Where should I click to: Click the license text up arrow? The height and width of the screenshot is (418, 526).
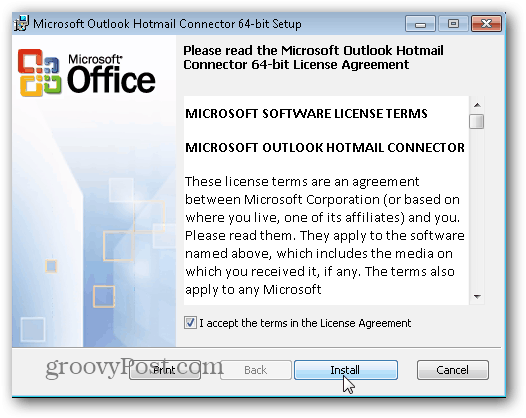(477, 105)
